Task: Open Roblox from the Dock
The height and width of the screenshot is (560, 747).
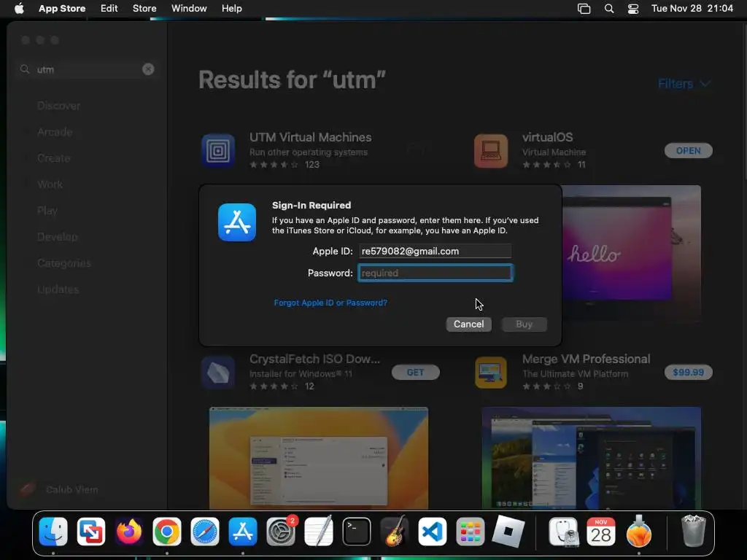Action: click(508, 532)
